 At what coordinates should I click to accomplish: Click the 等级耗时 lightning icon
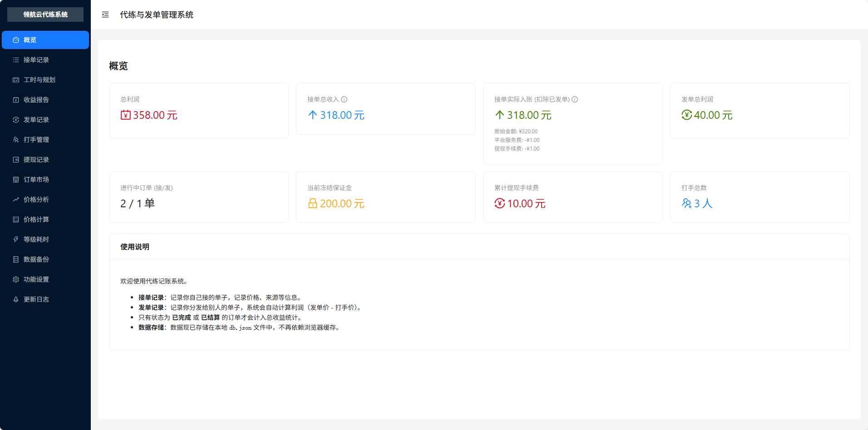[x=16, y=239]
